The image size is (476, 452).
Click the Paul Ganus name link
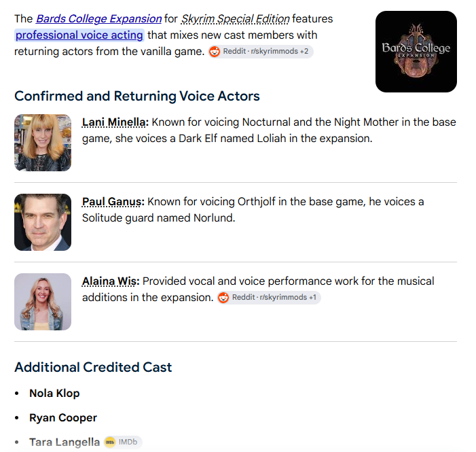coord(113,202)
